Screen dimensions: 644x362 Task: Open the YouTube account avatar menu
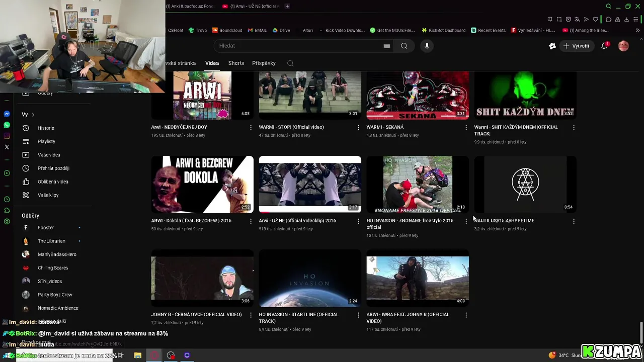click(x=623, y=46)
